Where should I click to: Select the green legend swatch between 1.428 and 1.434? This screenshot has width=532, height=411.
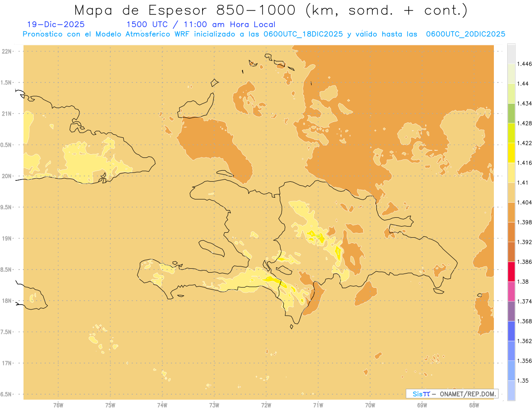point(511,113)
